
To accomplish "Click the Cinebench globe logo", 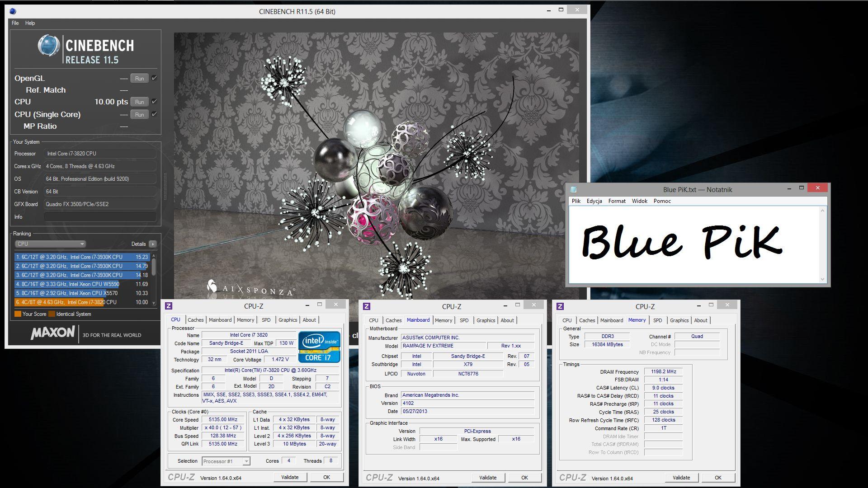I will coord(49,46).
